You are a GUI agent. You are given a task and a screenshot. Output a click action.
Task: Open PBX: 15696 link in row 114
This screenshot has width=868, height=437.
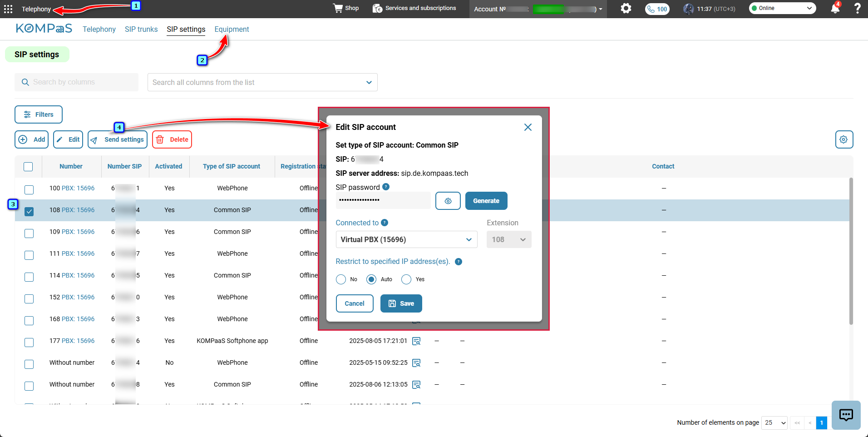[78, 275]
